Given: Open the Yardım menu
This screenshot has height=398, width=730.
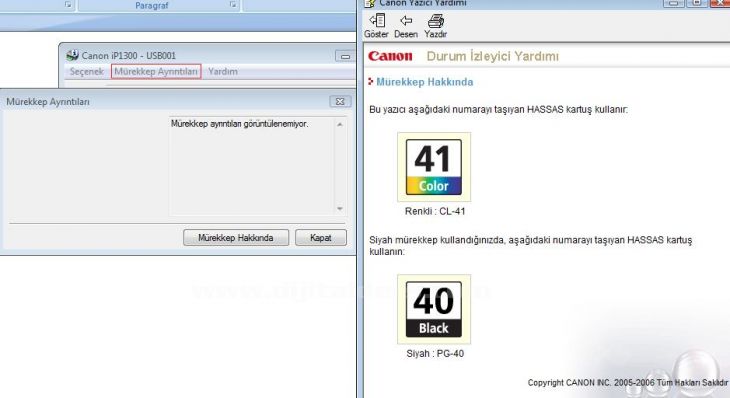Looking at the screenshot, I should 223,72.
